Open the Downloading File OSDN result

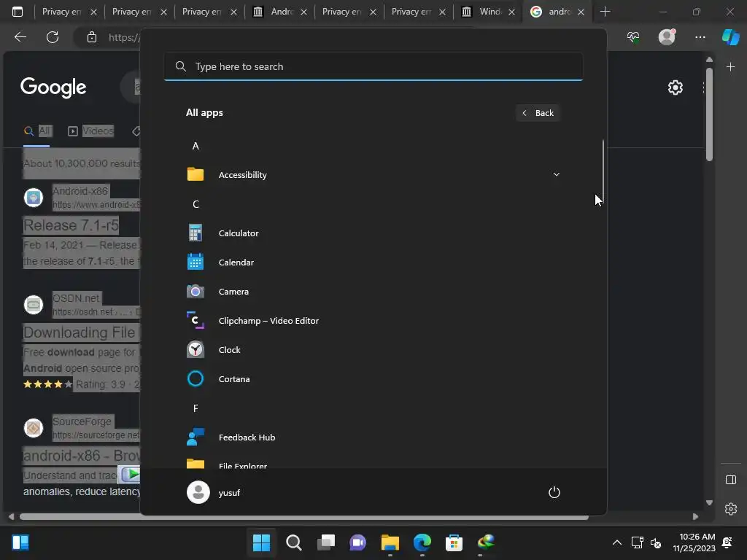tap(81, 332)
